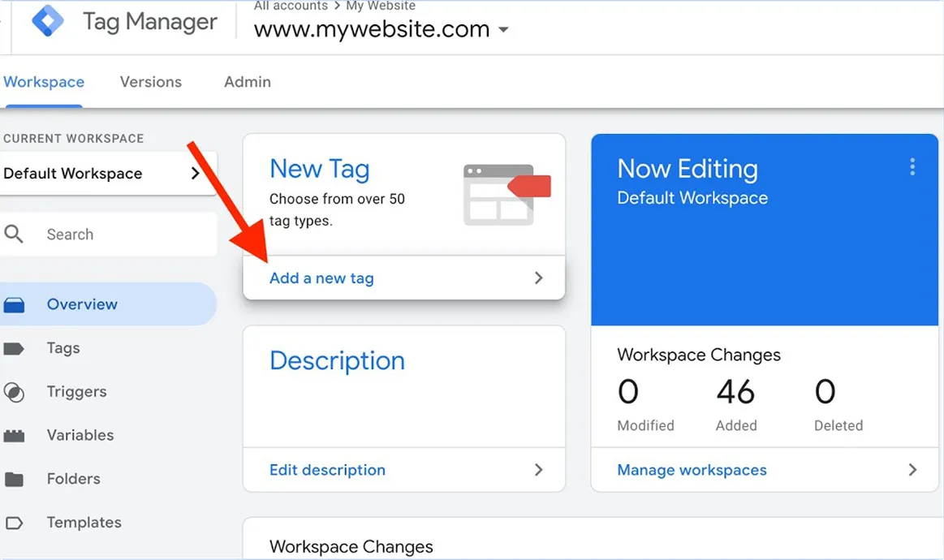Open Templates in the sidebar
The image size is (944, 560).
pyautogui.click(x=84, y=522)
